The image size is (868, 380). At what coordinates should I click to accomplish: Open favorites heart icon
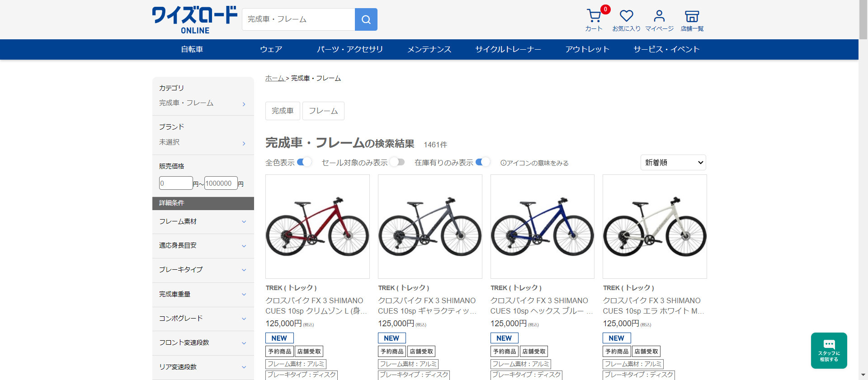626,20
